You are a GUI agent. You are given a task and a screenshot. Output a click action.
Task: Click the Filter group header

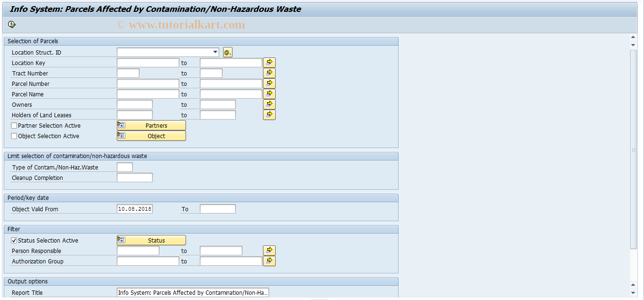(x=201, y=229)
